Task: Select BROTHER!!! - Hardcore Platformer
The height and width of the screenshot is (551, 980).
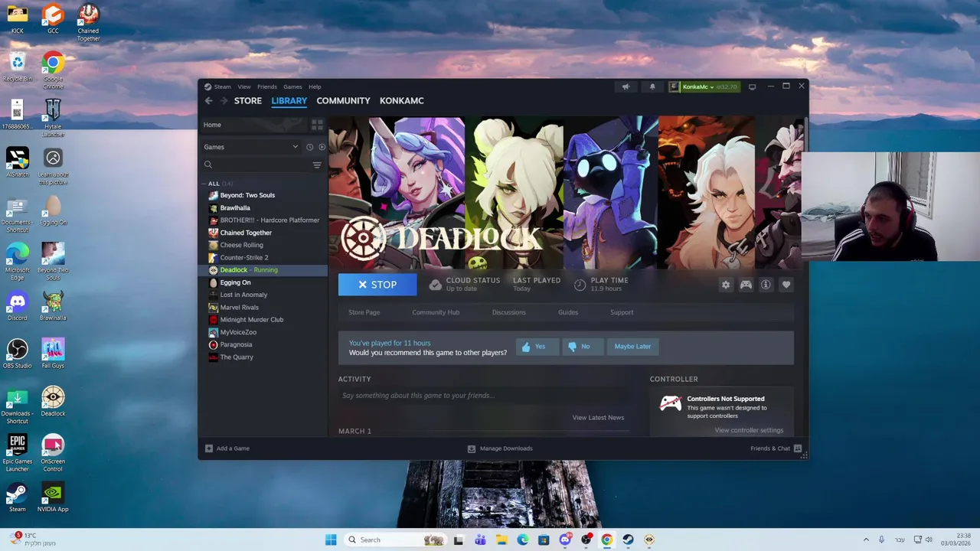Action: pyautogui.click(x=263, y=220)
